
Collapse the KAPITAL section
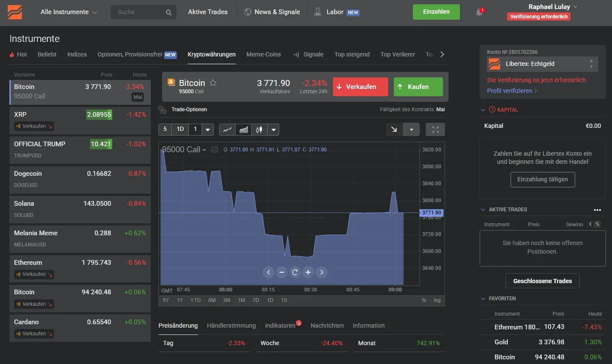[483, 110]
